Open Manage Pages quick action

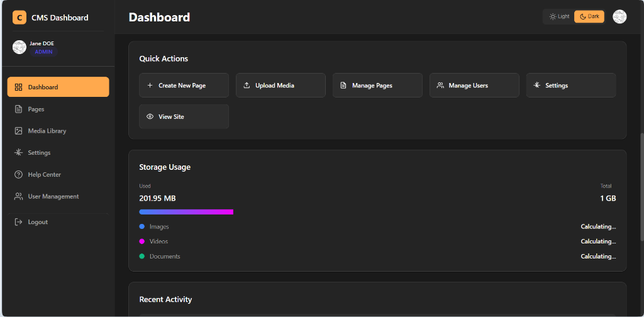click(377, 86)
